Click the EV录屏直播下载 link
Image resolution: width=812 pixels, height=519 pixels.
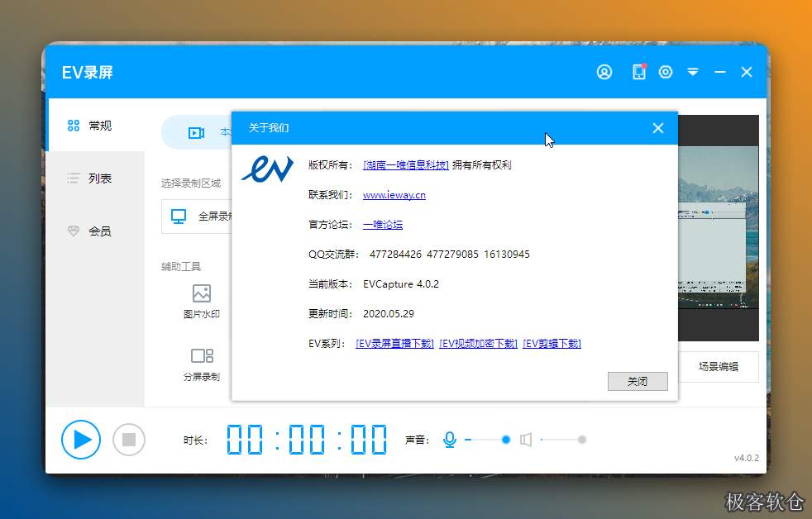coord(394,344)
